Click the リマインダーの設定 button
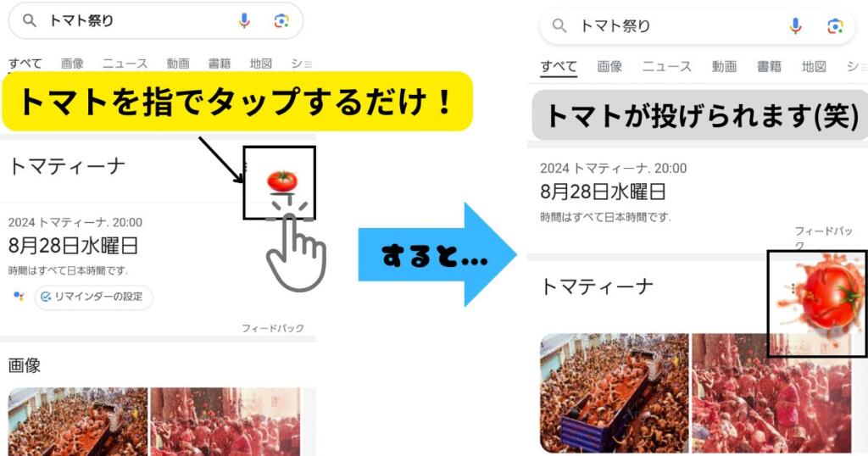 93,298
